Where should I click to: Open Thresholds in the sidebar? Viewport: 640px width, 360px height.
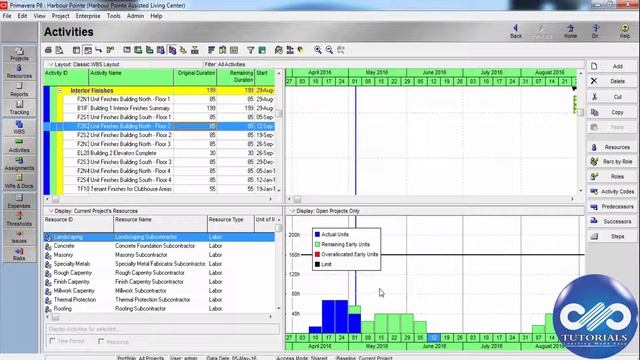click(19, 219)
